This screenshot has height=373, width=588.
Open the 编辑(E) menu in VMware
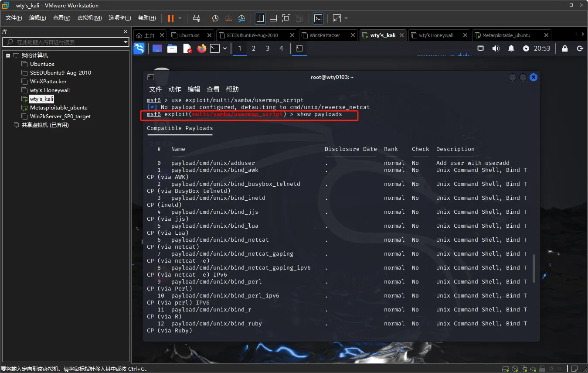(37, 18)
